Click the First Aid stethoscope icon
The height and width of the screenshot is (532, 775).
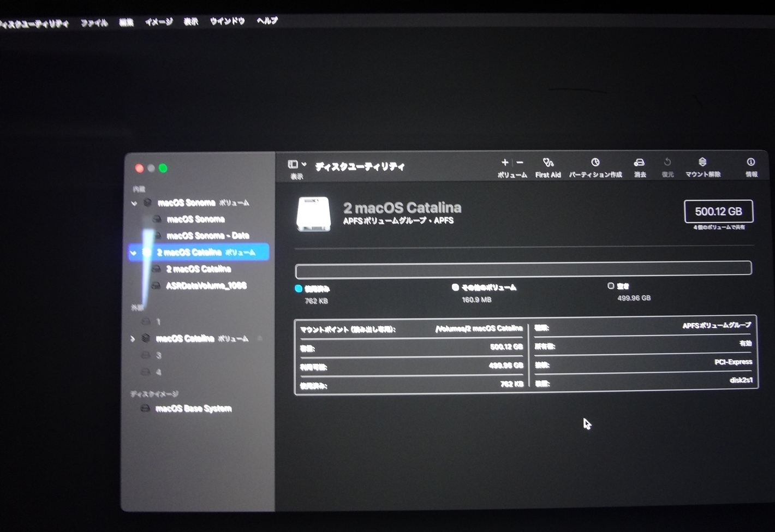548,163
